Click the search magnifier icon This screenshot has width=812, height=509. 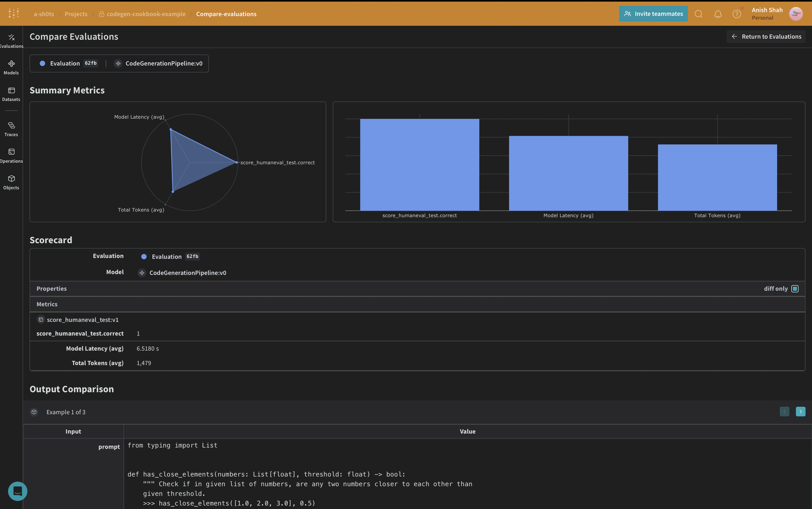point(698,14)
